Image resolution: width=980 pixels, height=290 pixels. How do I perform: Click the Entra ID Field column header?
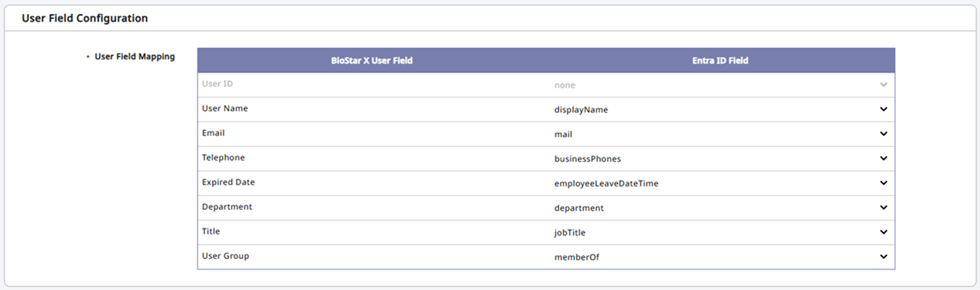pos(720,61)
